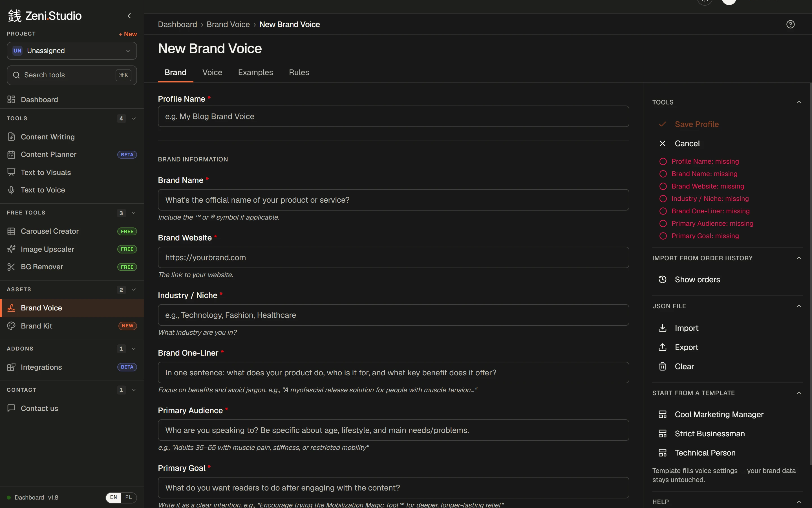Screen dimensions: 812x508
Task: Collapse the HELP section
Action: click(799, 502)
